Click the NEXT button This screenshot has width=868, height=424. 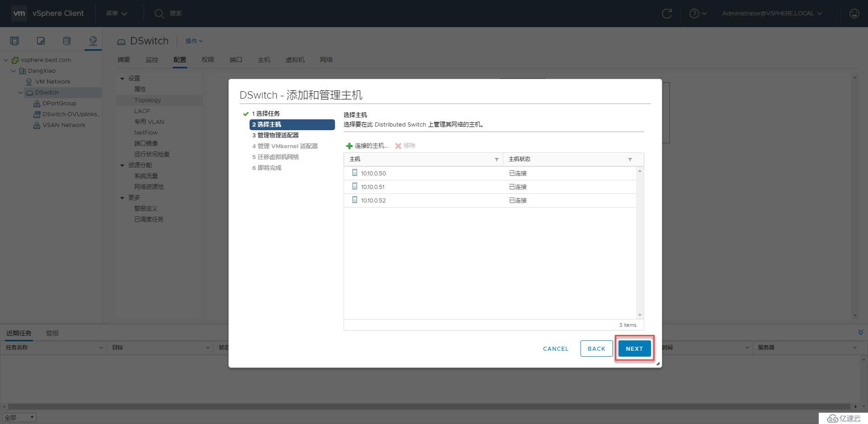[634, 349]
